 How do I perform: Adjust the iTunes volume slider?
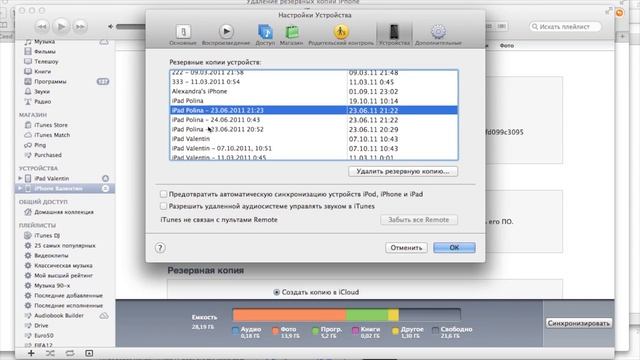pyautogui.click(x=131, y=27)
